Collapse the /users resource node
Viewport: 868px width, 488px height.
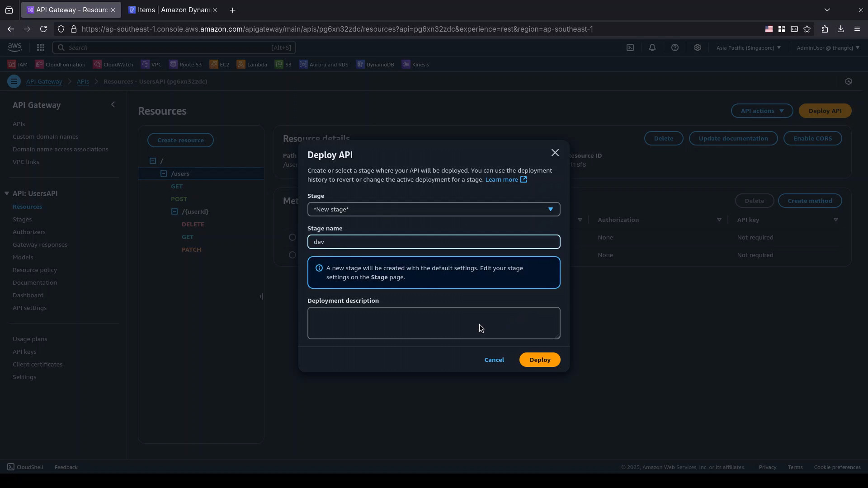[x=164, y=174]
